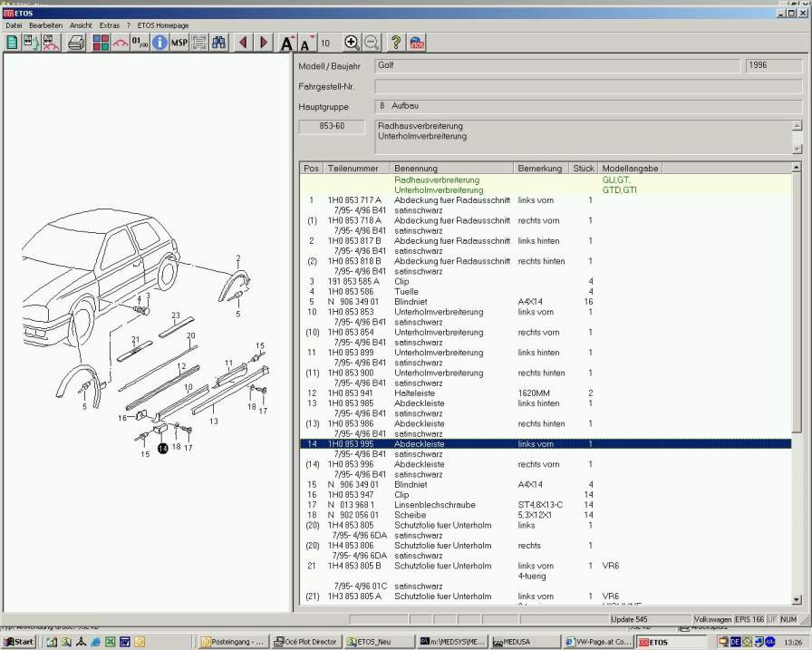Go to next page with right red arrow
Viewport: 812px width, 650px height.
coord(264,43)
